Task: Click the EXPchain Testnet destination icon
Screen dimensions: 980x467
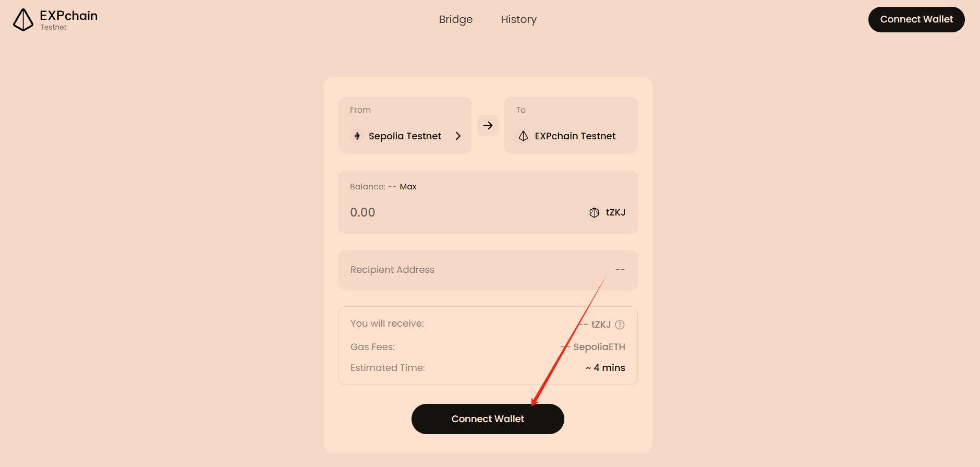Action: tap(523, 136)
